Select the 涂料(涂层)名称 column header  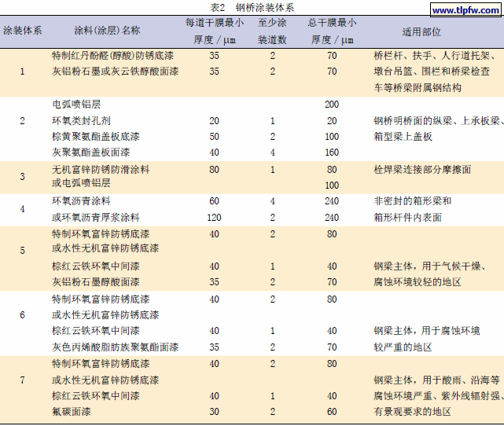point(107,31)
